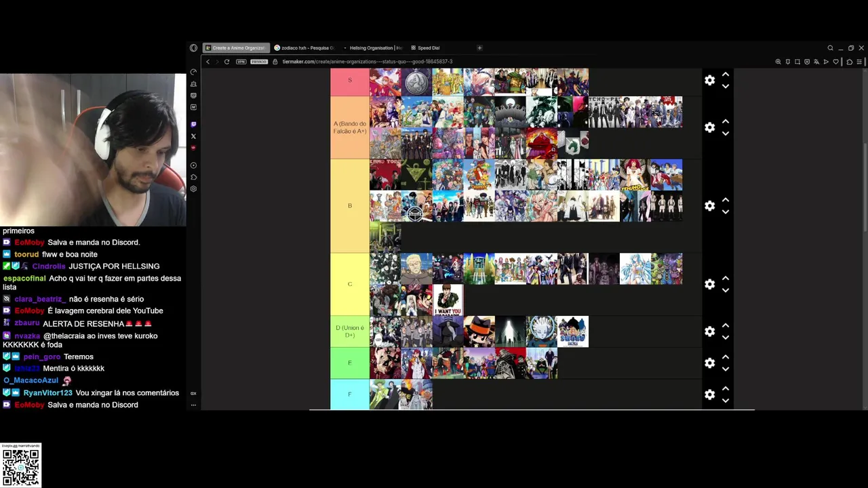Click the orange A (Bando do Falcão) label
The image size is (868, 488).
coord(350,127)
